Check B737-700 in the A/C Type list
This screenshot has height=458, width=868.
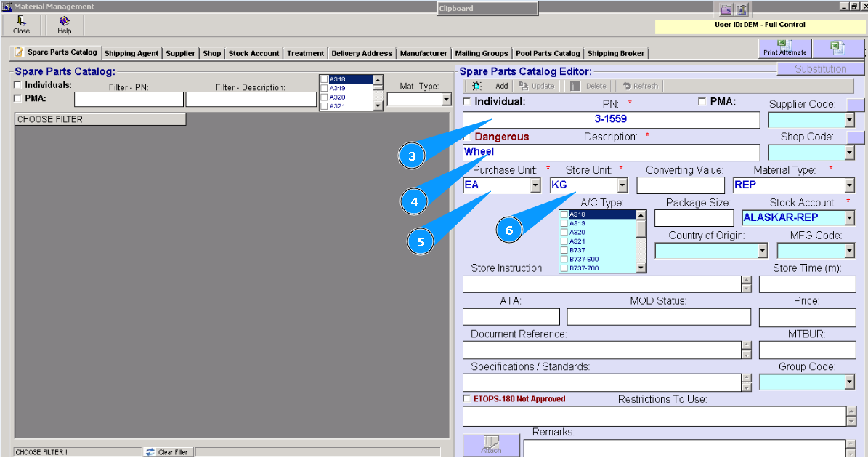564,268
